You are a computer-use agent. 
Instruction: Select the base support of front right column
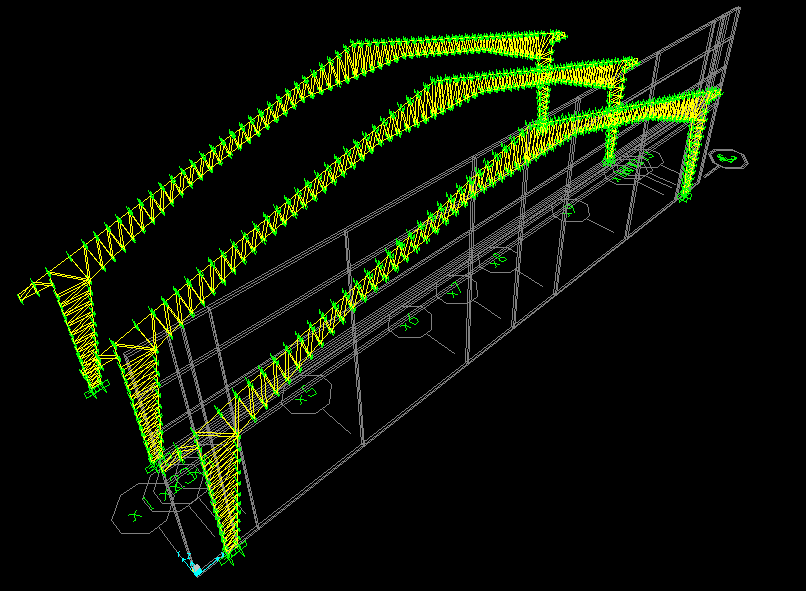pos(685,197)
